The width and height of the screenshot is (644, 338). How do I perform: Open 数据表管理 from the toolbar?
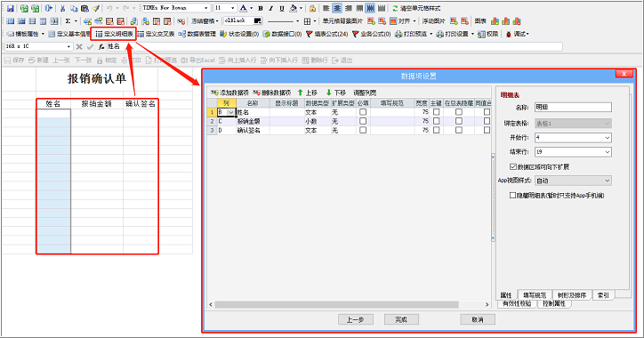197,34
